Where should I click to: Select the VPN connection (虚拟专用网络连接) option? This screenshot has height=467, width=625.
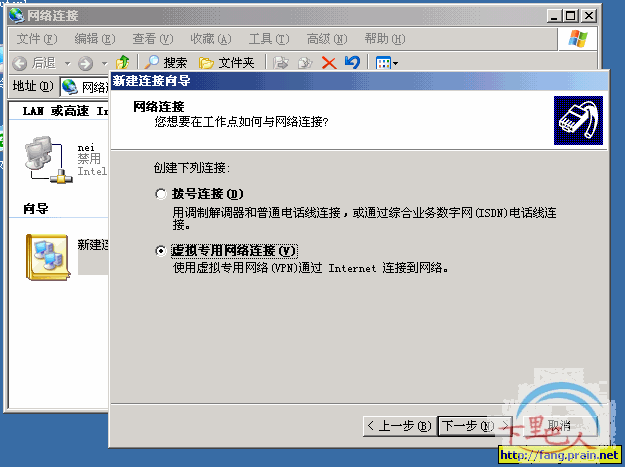coord(161,250)
